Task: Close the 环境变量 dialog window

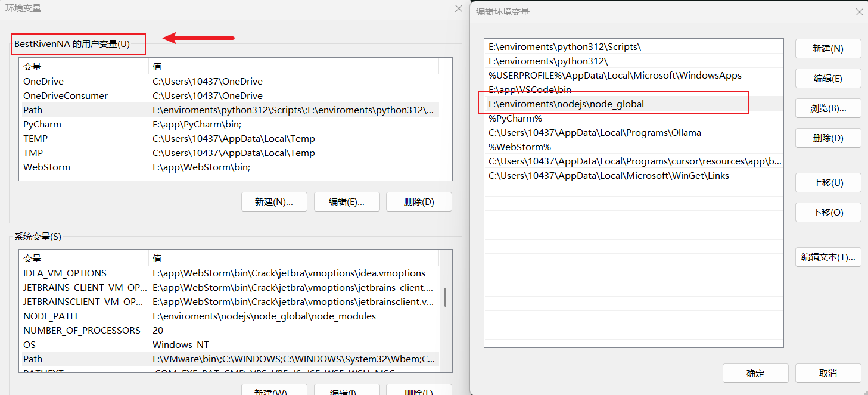Action: [x=458, y=8]
